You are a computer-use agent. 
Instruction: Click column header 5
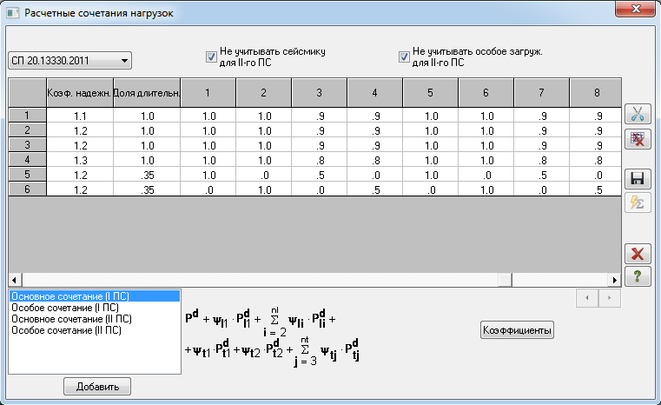pos(430,93)
